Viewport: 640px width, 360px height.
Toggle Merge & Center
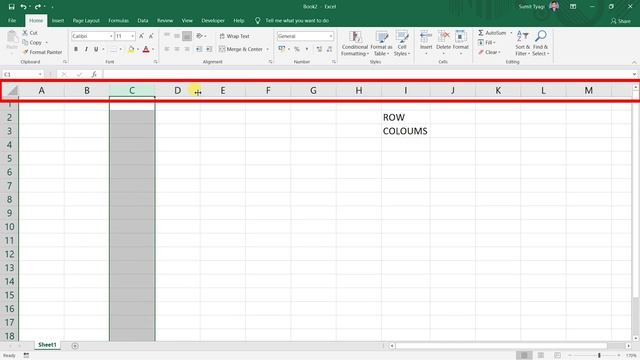(x=241, y=49)
